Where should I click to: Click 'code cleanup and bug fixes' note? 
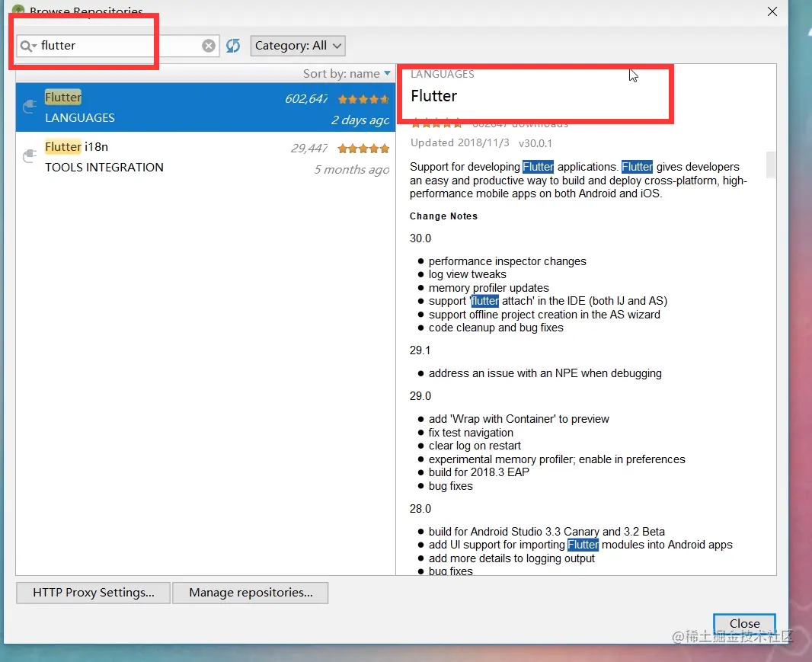click(x=496, y=328)
